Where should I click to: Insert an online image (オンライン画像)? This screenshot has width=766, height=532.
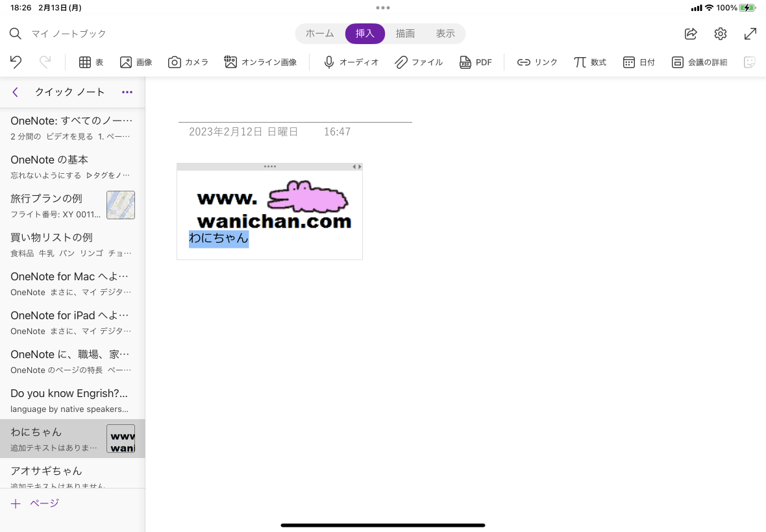click(260, 62)
